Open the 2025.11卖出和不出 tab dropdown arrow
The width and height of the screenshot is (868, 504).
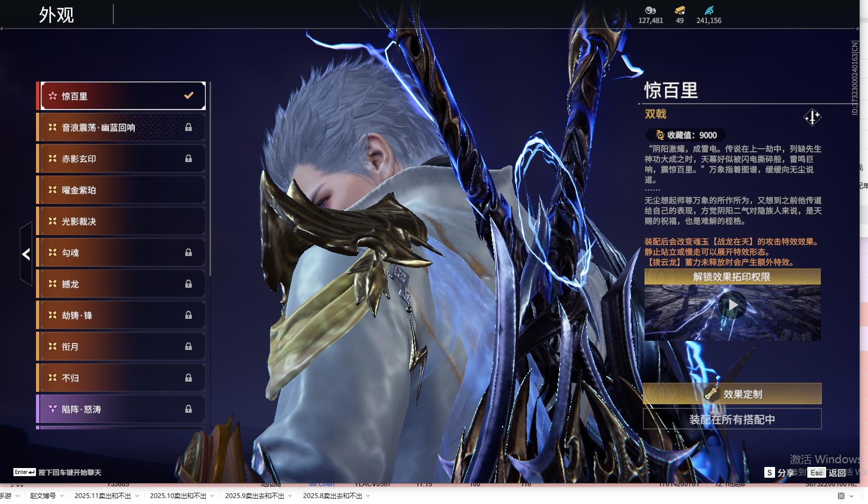tap(137, 496)
